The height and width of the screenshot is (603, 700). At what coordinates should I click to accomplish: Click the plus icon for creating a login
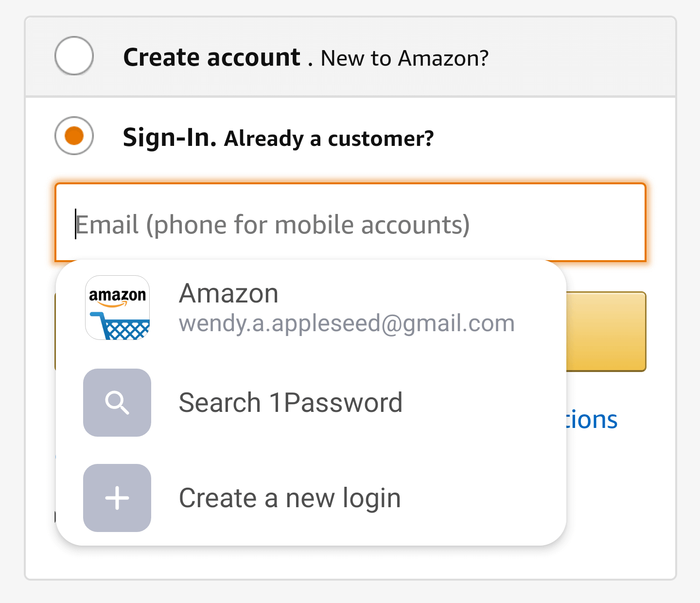click(117, 498)
